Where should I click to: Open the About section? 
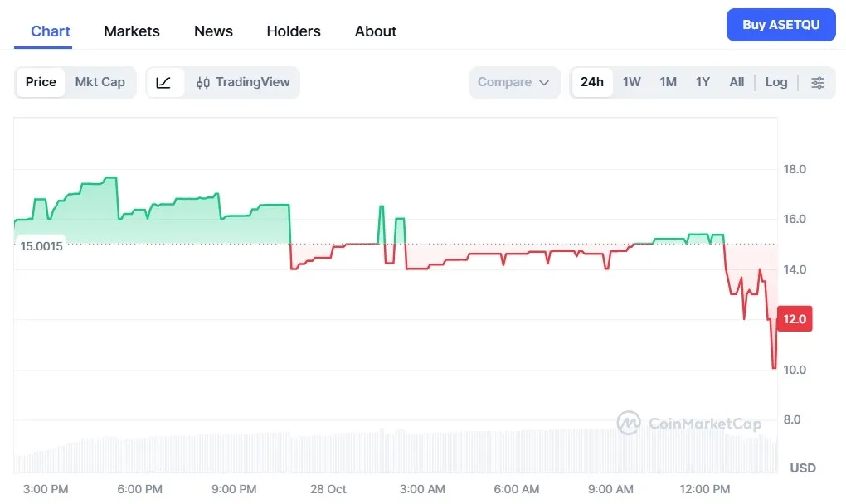(375, 31)
